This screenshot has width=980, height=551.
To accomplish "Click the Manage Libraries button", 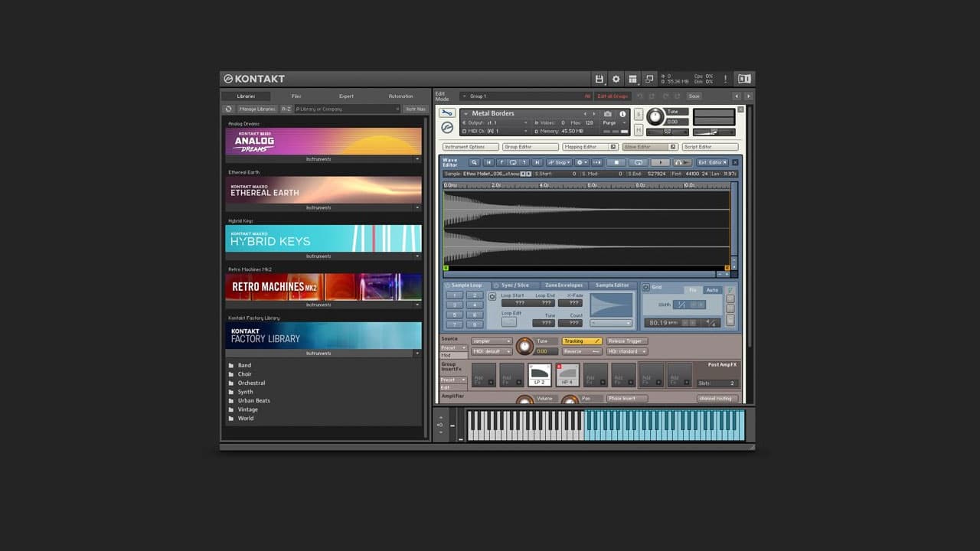I will point(257,109).
